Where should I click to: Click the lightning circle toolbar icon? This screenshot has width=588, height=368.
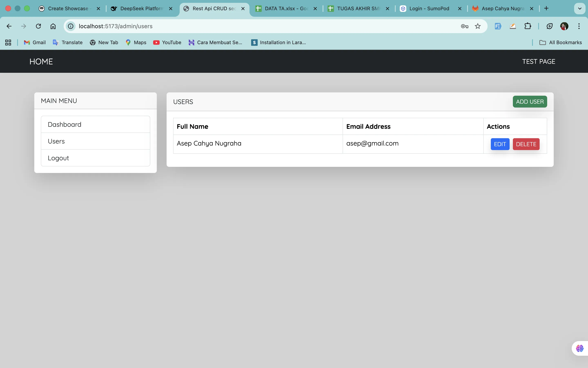[x=550, y=26]
